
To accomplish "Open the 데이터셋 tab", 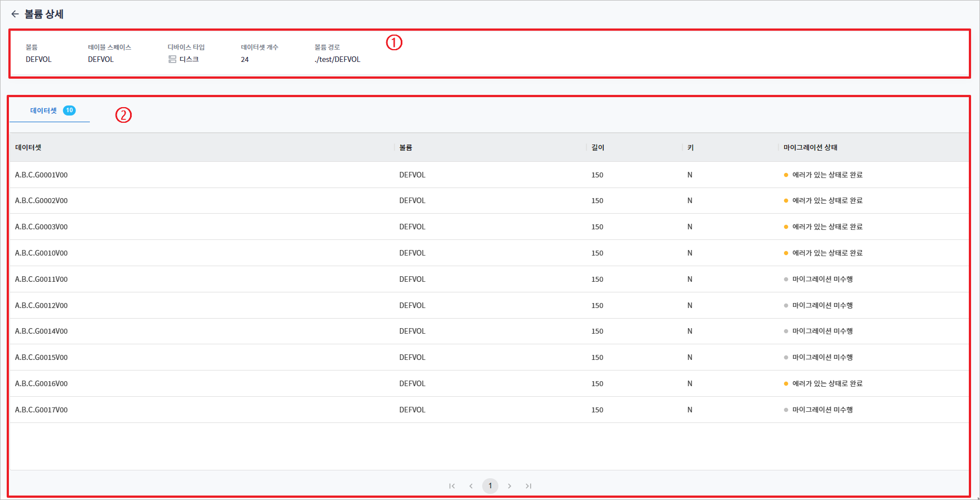I will point(50,110).
